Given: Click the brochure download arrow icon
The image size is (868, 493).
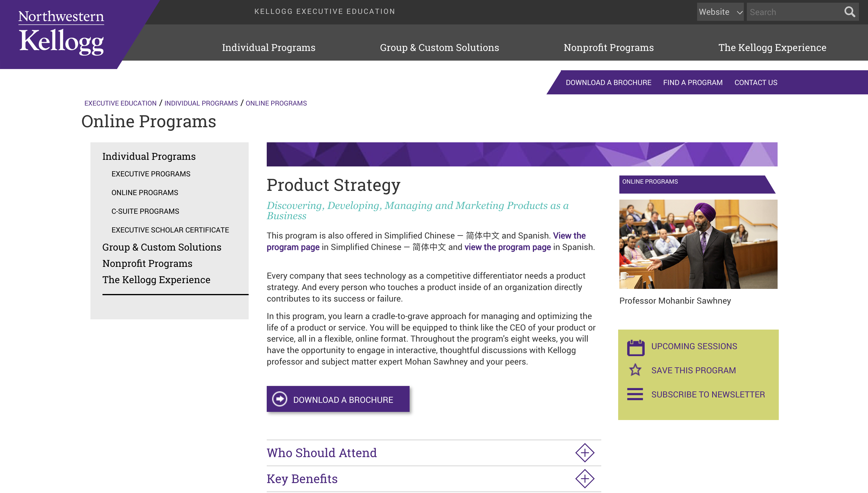Looking at the screenshot, I should pyautogui.click(x=279, y=399).
